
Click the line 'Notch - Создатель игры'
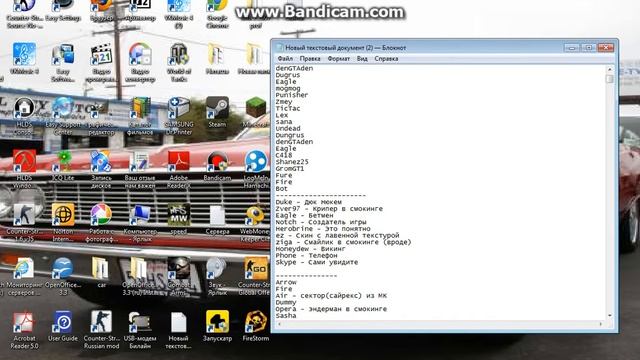(321, 222)
